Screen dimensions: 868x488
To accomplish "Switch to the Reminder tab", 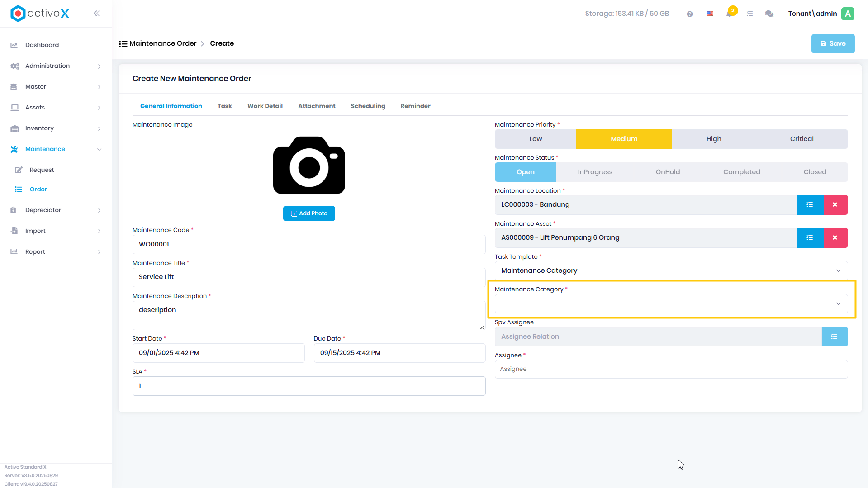I will [415, 106].
